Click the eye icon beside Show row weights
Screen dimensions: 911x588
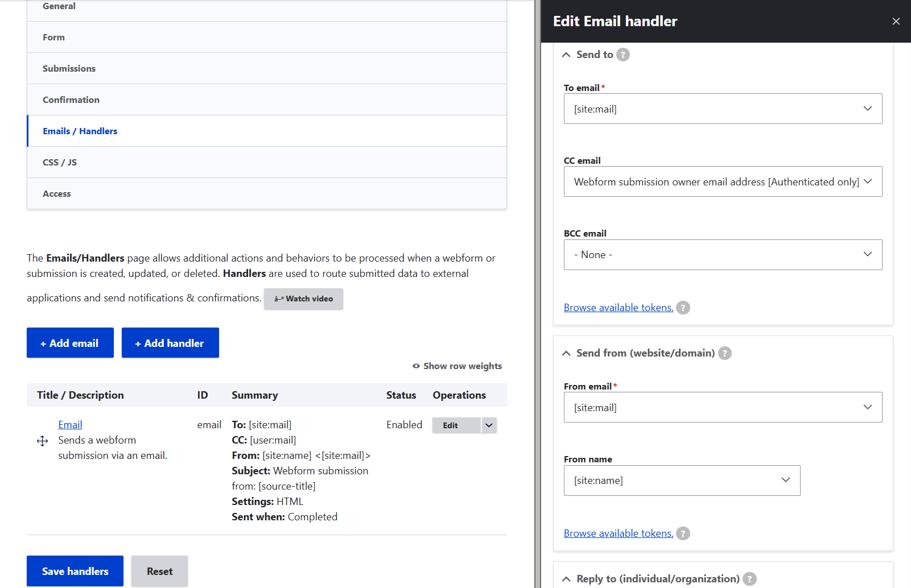click(x=416, y=366)
